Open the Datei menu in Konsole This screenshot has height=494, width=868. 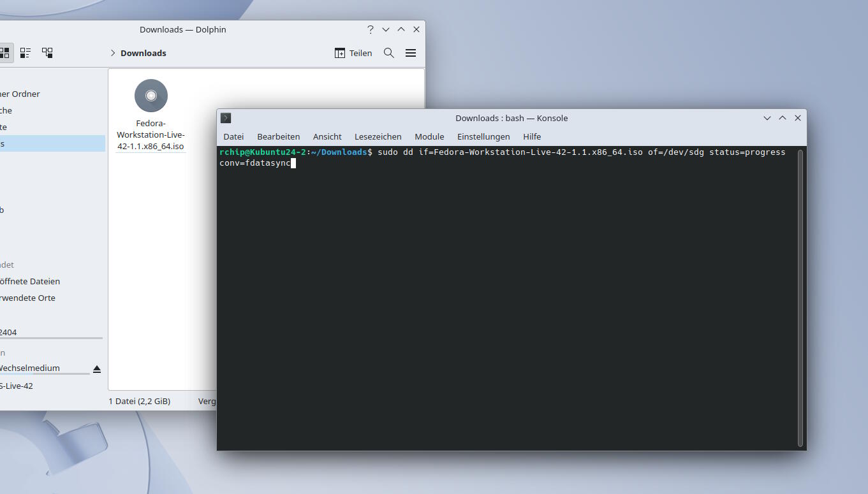[x=233, y=136]
